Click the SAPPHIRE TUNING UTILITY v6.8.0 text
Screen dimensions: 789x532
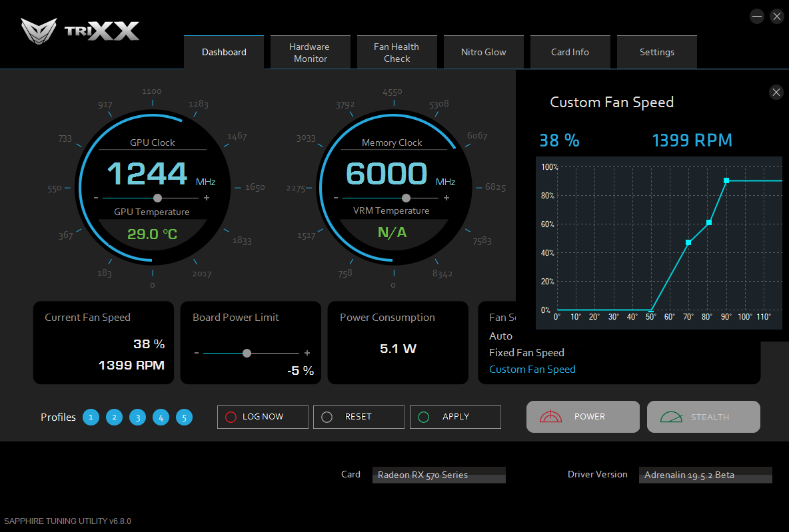pos(67,521)
